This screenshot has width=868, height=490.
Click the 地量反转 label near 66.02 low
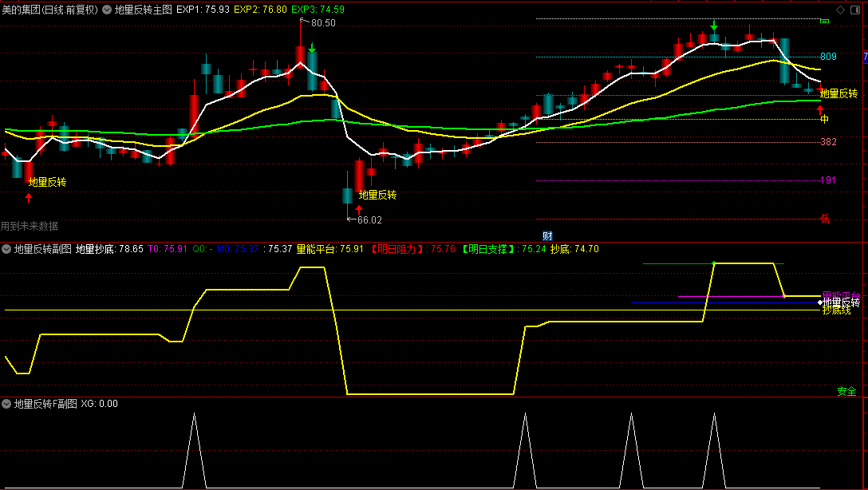coord(377,195)
